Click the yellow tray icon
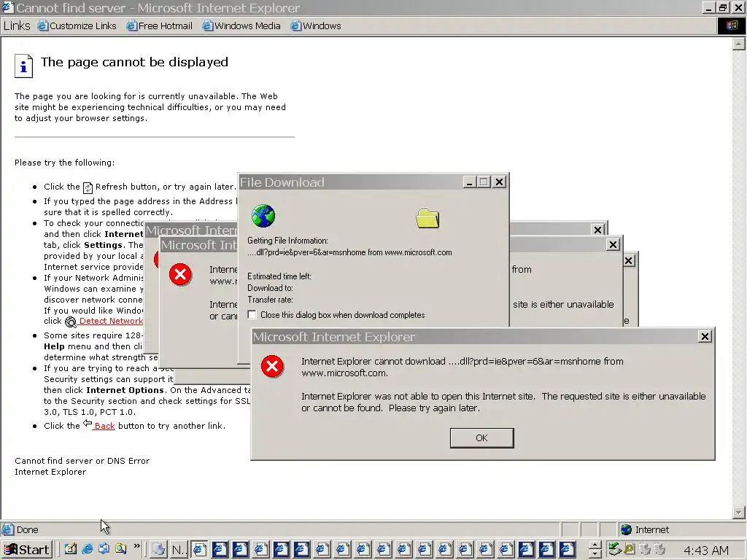 [x=630, y=549]
